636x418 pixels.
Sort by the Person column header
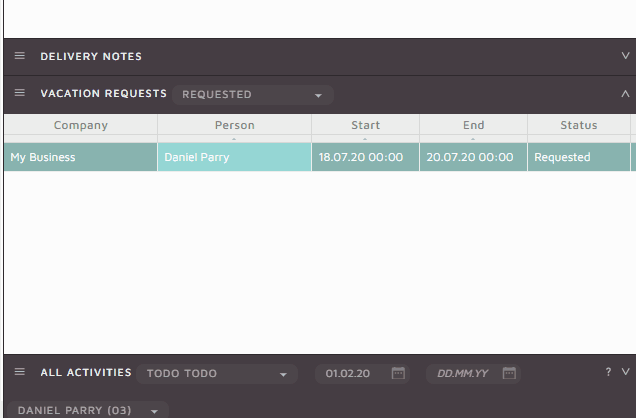(234, 125)
